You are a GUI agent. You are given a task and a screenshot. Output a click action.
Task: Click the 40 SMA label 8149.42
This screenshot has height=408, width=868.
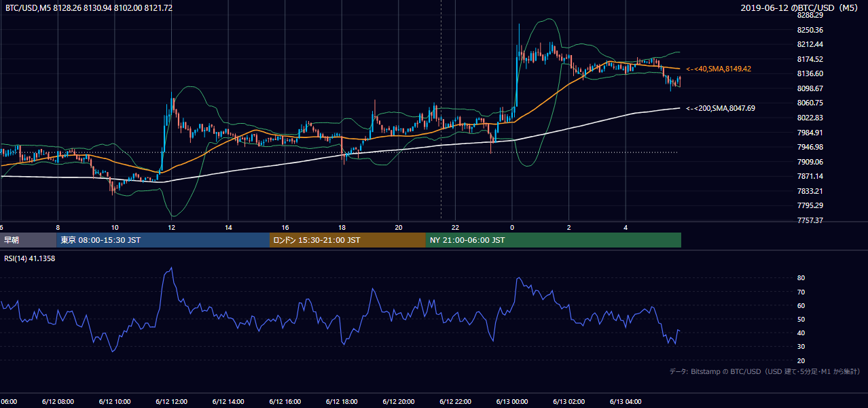[x=719, y=69]
